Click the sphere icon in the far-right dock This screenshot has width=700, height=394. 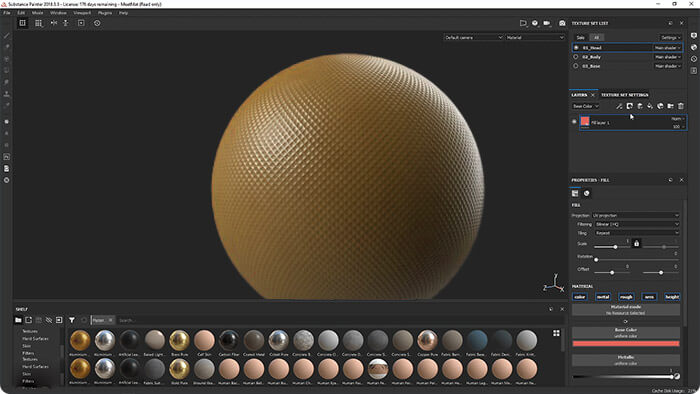[x=693, y=47]
